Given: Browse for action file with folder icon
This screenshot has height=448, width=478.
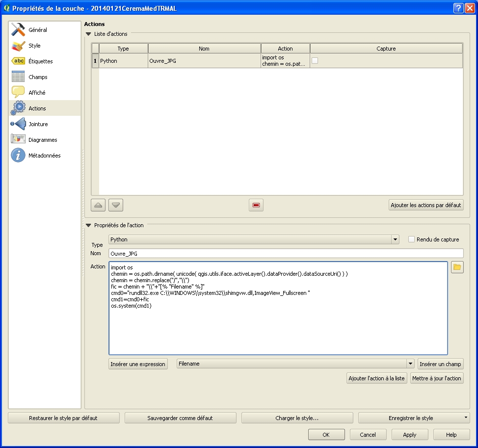Looking at the screenshot, I should [x=457, y=267].
